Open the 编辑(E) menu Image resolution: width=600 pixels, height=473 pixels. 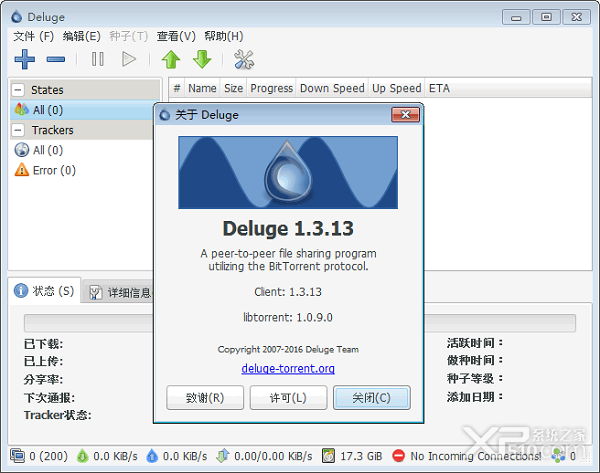point(82,36)
